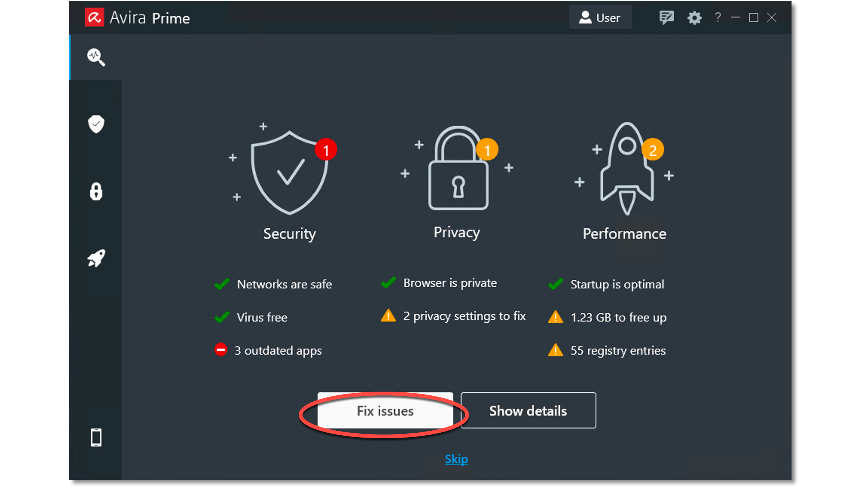Click the notifications/message bubble icon
The height and width of the screenshot is (488, 868).
666,17
